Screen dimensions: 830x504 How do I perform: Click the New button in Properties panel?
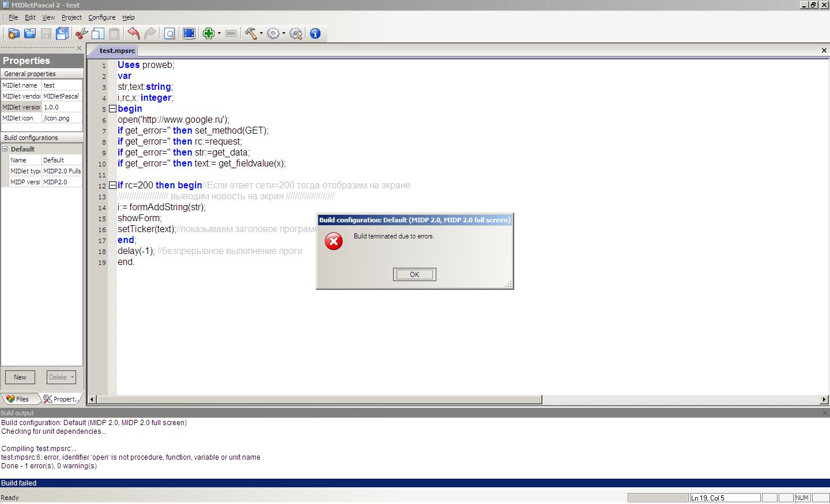[20, 377]
